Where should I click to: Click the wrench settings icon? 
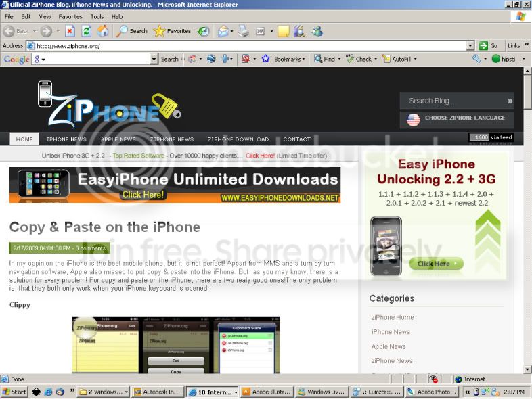click(x=476, y=59)
